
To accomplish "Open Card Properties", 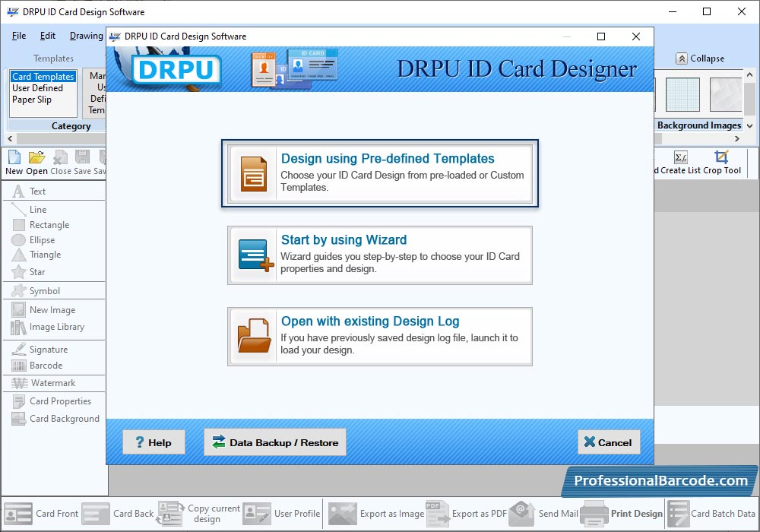I will [x=52, y=401].
